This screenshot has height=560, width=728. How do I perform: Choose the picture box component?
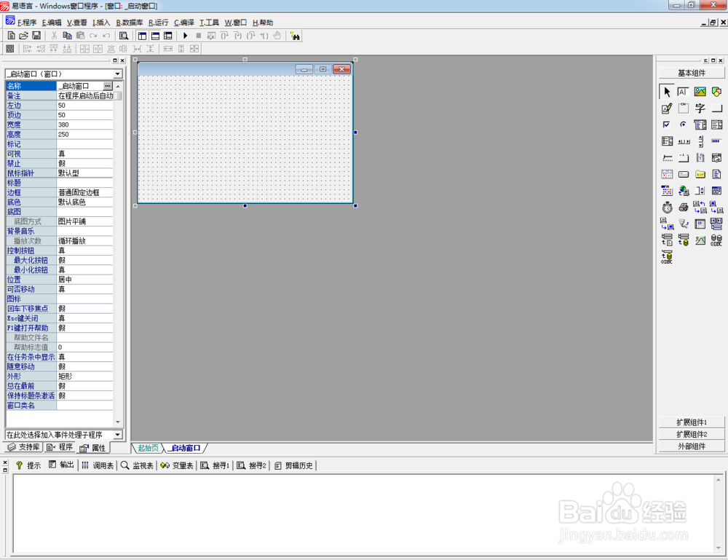(700, 92)
